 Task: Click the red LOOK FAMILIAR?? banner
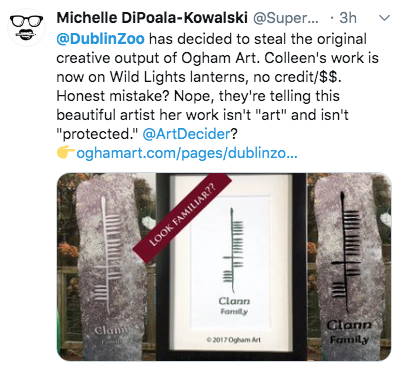point(182,218)
